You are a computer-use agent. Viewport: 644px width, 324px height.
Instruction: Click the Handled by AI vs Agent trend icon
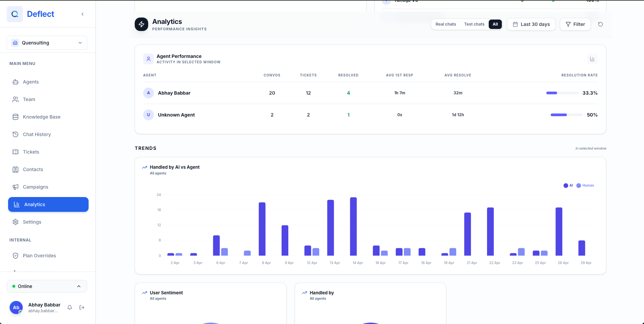(144, 167)
